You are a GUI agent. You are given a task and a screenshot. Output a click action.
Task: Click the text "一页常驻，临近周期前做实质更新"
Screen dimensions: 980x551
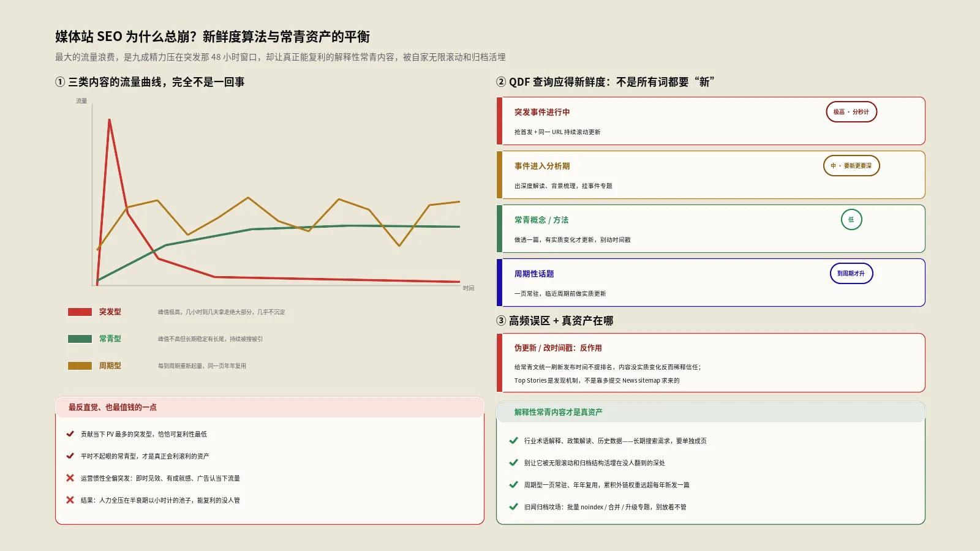(x=560, y=294)
